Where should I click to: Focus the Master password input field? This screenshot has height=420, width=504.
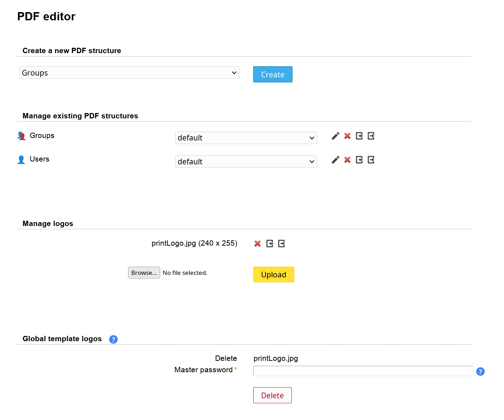[363, 371]
